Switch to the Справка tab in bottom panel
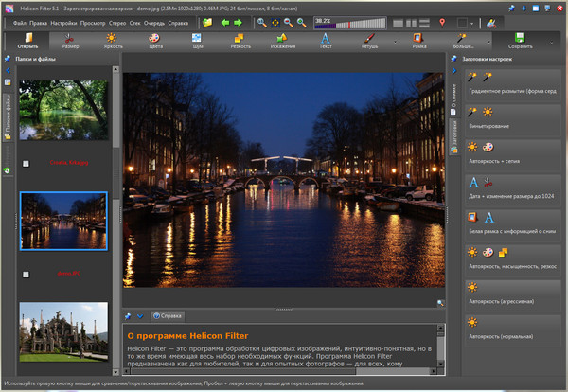568x392 pixels. point(169,315)
